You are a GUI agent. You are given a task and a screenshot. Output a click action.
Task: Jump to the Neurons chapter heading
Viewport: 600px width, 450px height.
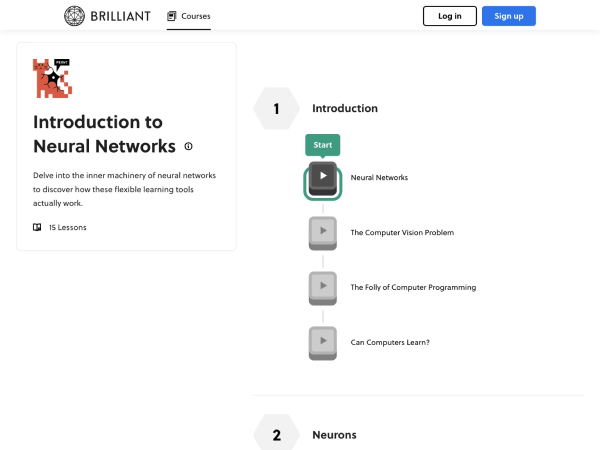[x=334, y=435]
